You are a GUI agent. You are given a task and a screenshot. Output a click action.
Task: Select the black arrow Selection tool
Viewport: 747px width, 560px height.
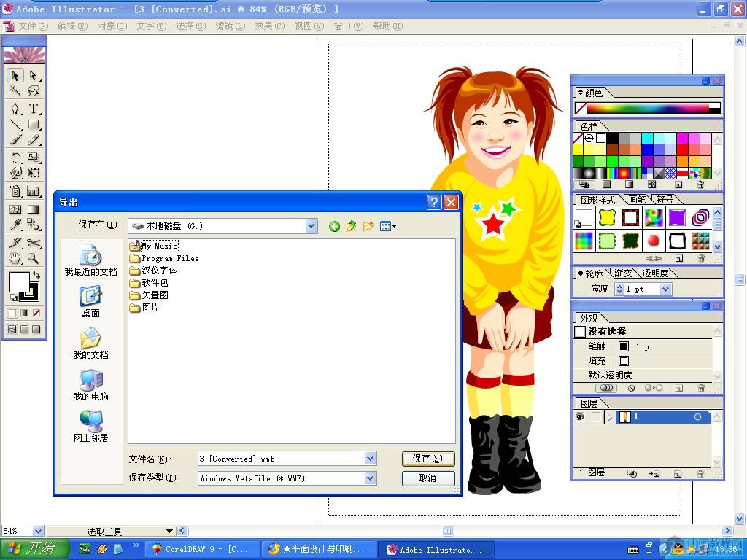click(x=15, y=75)
